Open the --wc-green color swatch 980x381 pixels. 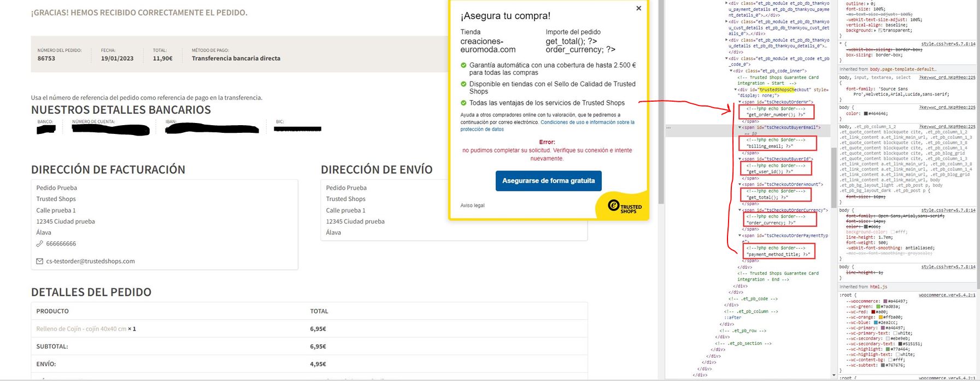point(878,307)
